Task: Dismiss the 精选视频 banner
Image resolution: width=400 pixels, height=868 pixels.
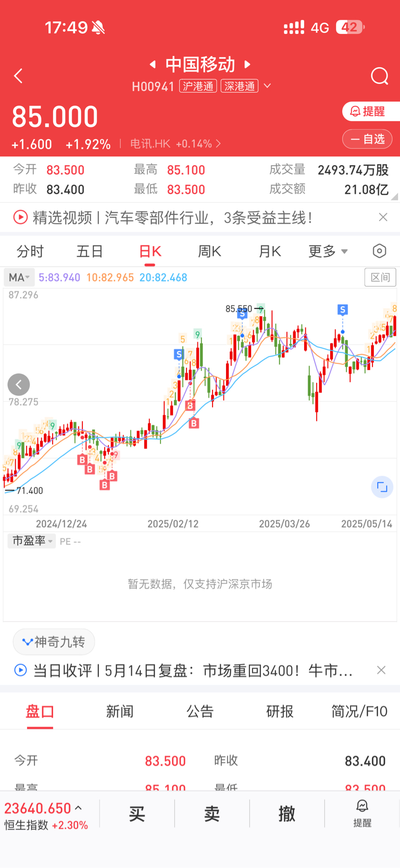Action: coord(383,217)
